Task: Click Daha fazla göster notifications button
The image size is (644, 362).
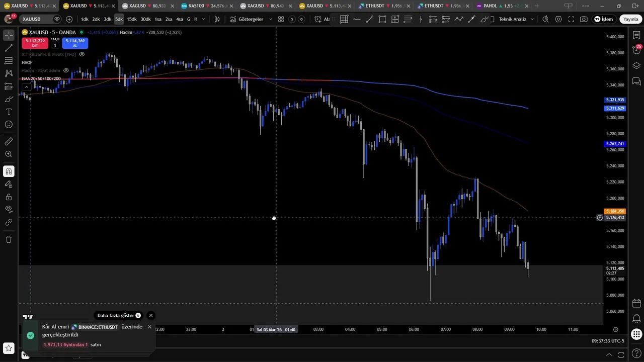Action: (119, 316)
